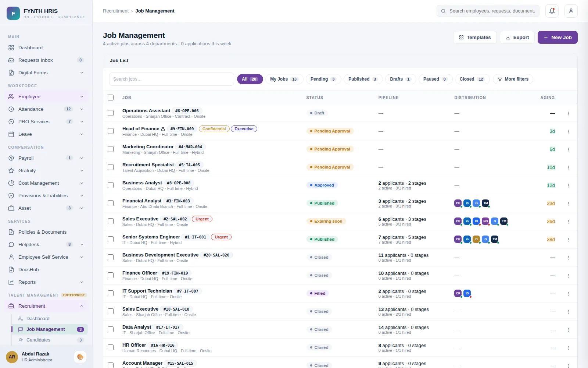The image size is (588, 368).
Task: Click the Templates button
Action: click(475, 38)
